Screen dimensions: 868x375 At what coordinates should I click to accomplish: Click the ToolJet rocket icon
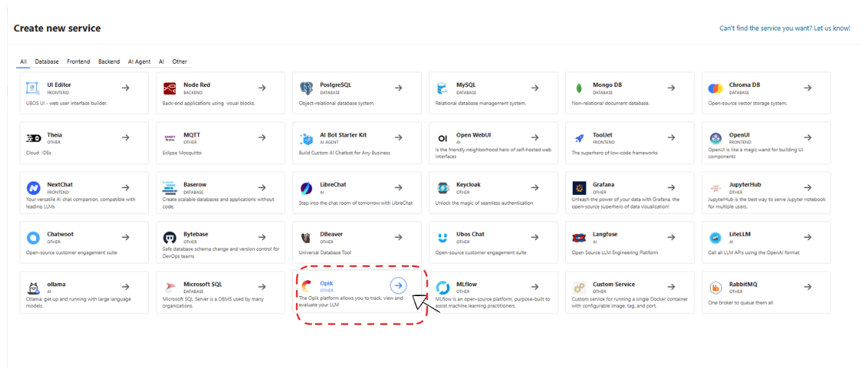click(x=578, y=138)
